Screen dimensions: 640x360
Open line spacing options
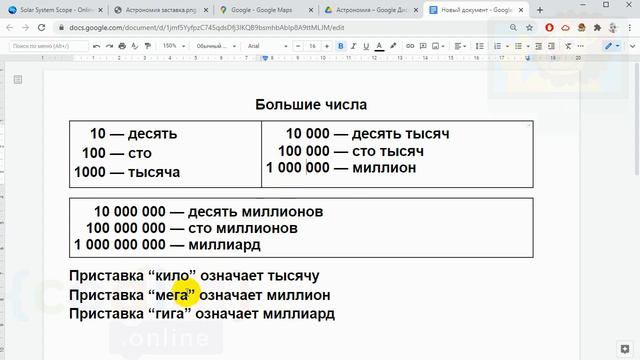pyautogui.click(x=480, y=46)
